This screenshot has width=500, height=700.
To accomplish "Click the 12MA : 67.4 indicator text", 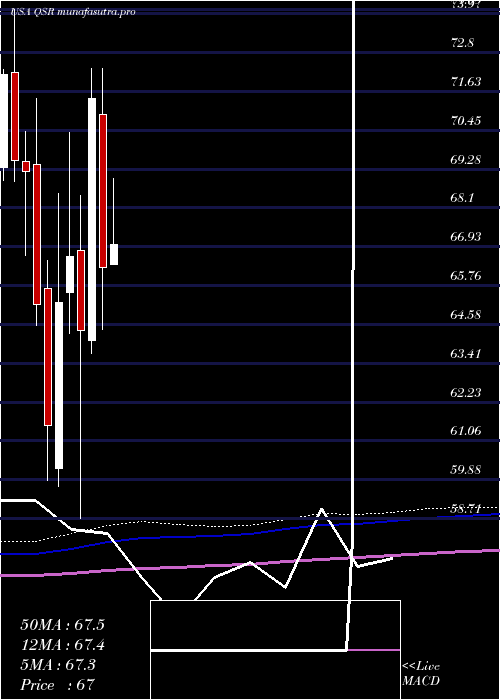I will 62,645.
